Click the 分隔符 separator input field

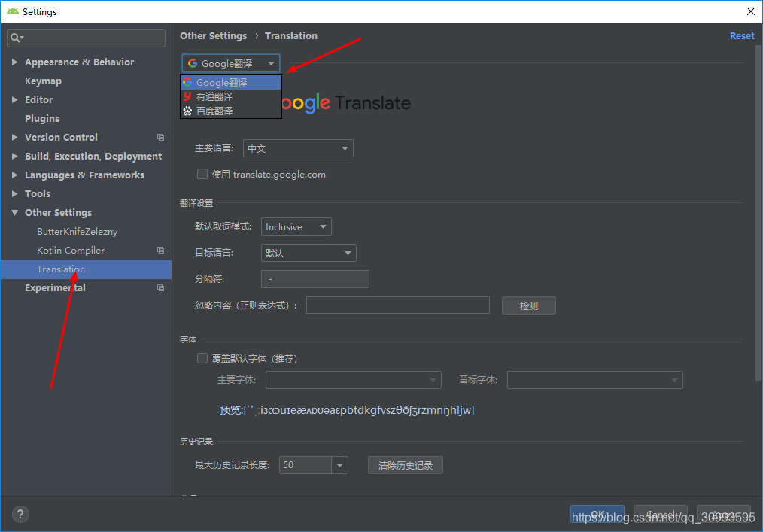pos(315,279)
